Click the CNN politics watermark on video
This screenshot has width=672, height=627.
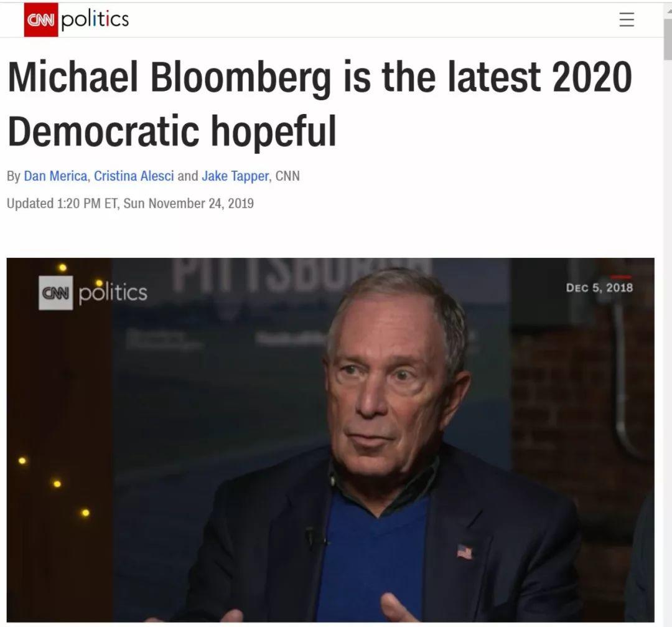[x=93, y=293]
